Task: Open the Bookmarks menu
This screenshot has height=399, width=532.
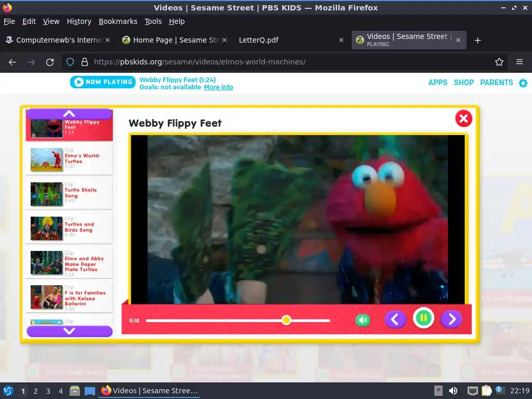Action: 118,21
